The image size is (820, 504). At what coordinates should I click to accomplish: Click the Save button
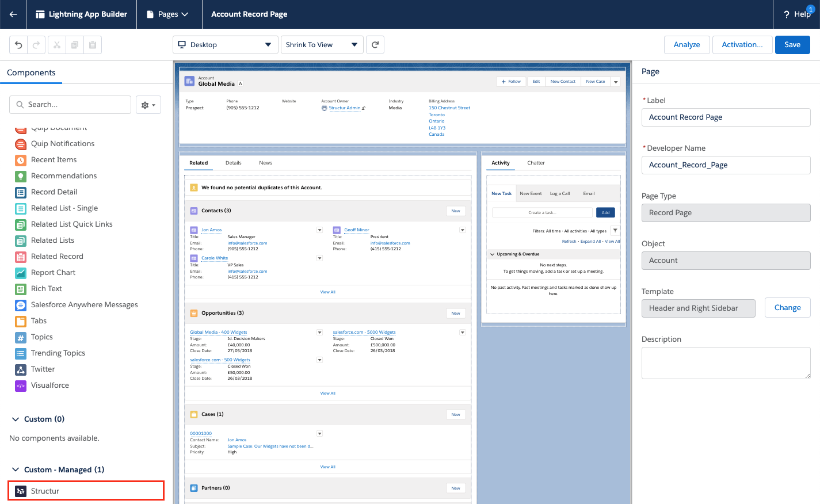[x=792, y=45]
